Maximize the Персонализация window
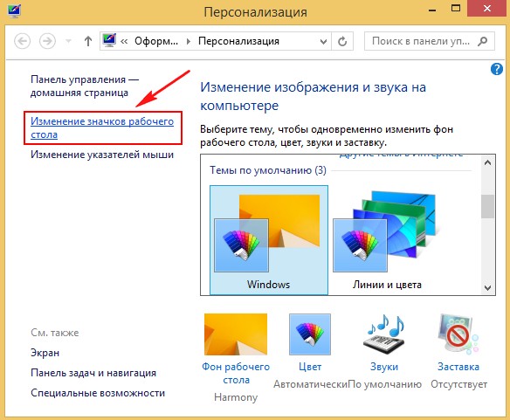510x420 pixels. [x=456, y=9]
